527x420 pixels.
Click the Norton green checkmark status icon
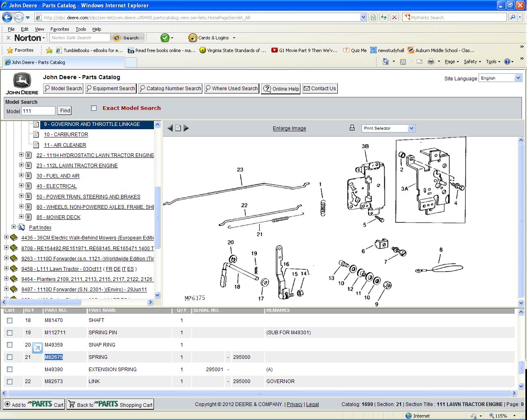coord(165,38)
